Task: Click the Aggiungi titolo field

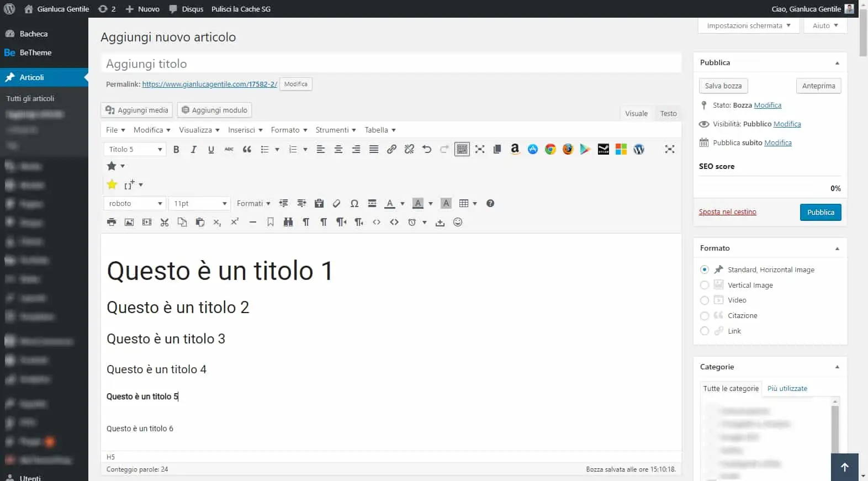Action: coord(391,64)
